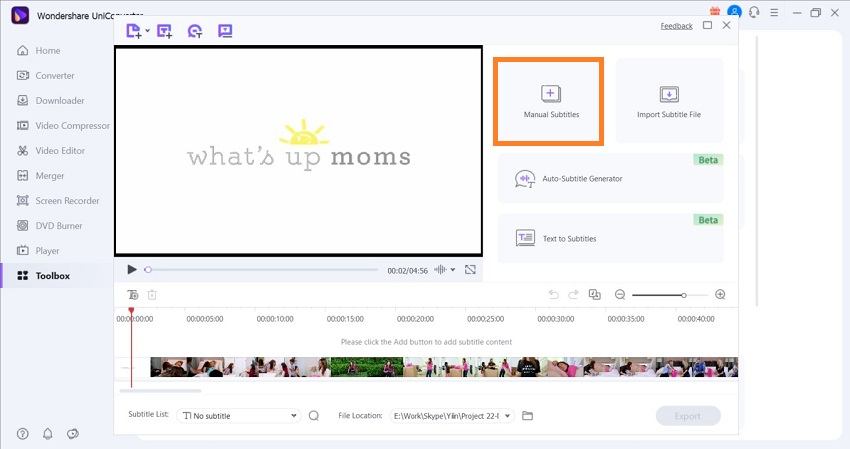Open notifications bell icon
This screenshot has width=850, height=449.
pyautogui.click(x=48, y=433)
